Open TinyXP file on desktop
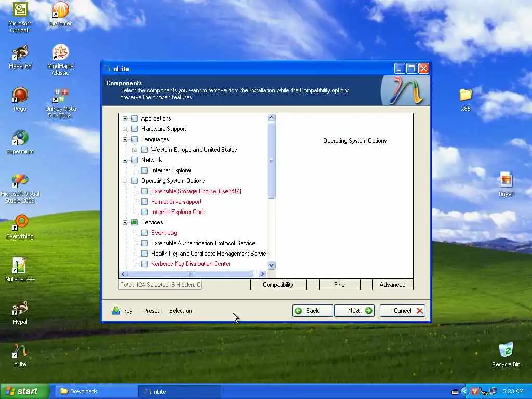Image resolution: width=532 pixels, height=399 pixels. pos(506,184)
